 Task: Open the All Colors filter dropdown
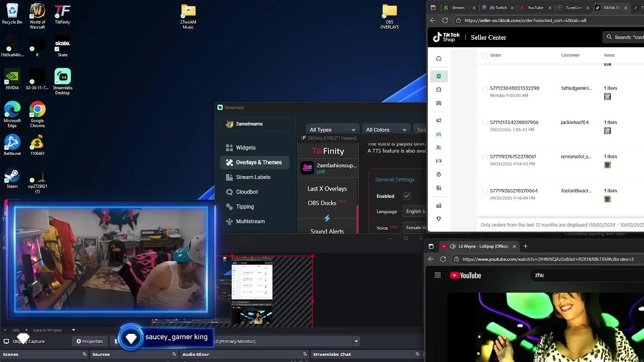[386, 130]
